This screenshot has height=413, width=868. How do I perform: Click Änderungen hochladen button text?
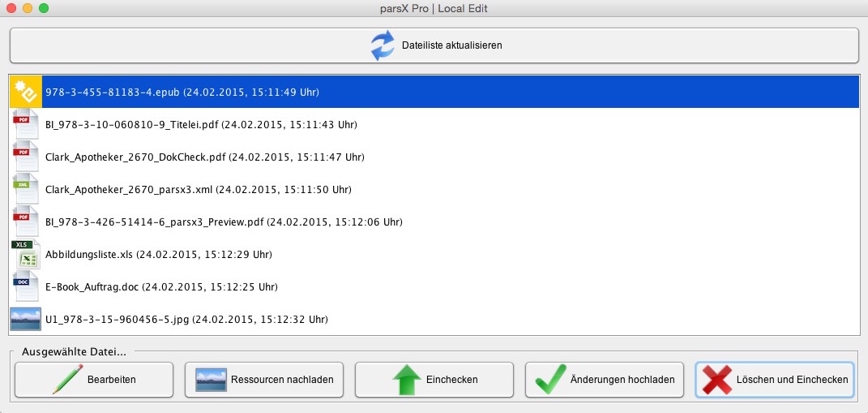(x=622, y=380)
